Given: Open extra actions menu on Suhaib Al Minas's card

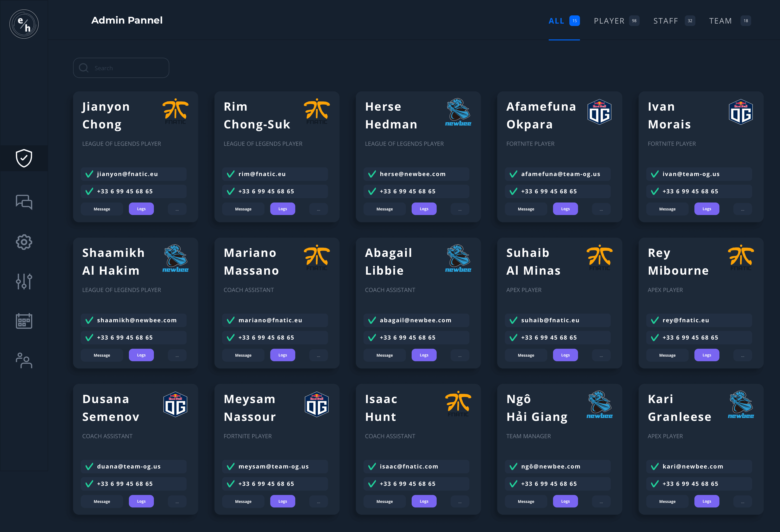Looking at the screenshot, I should [x=601, y=355].
